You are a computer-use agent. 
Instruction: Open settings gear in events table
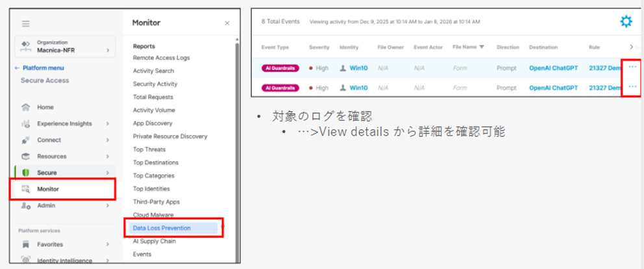625,22
